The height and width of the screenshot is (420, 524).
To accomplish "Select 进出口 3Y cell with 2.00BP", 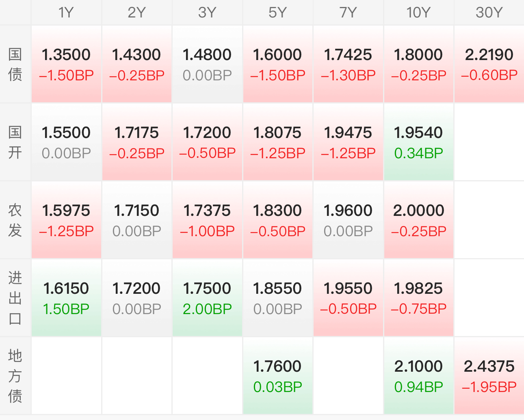I will click(207, 298).
